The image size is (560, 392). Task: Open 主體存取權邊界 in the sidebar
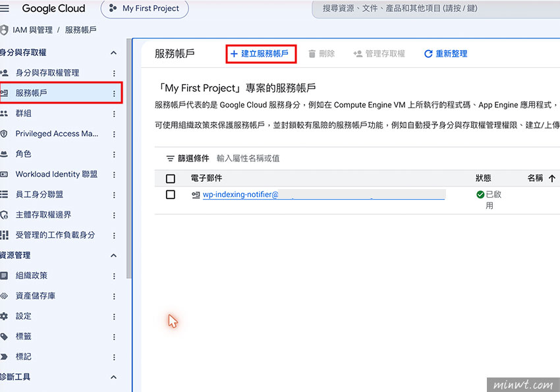tap(43, 215)
